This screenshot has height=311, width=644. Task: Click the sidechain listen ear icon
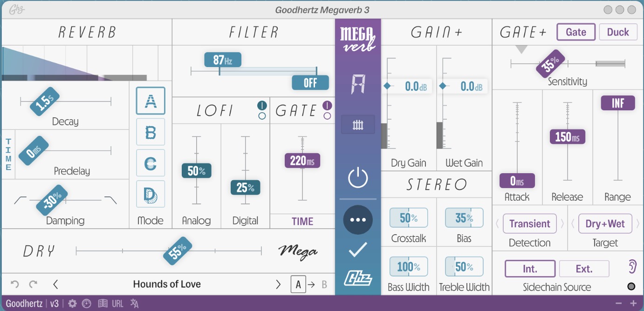tap(631, 267)
